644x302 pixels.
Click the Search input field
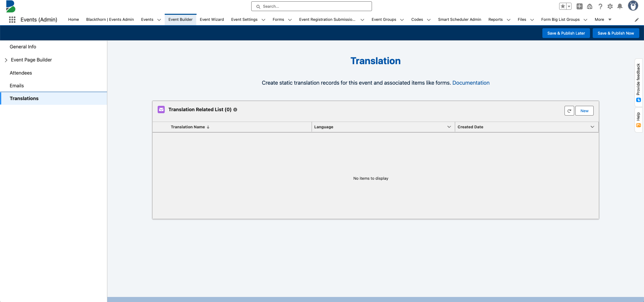point(311,6)
